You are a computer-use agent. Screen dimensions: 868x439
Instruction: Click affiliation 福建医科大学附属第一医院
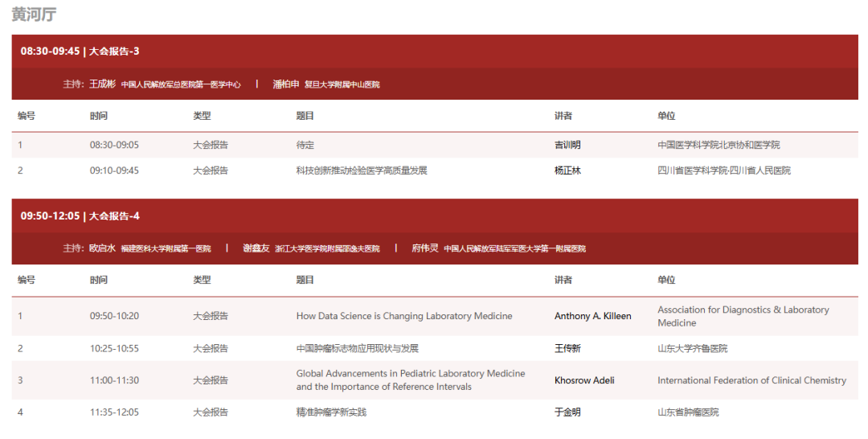click(x=166, y=249)
